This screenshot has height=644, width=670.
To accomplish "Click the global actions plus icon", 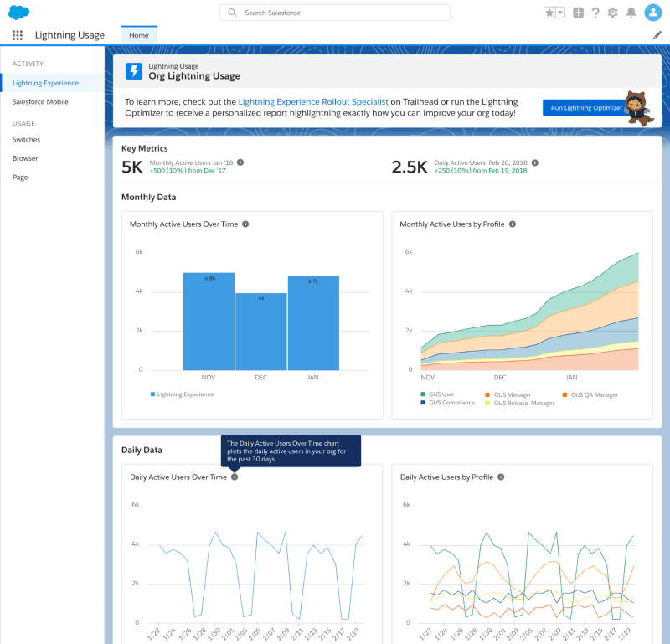I will click(x=578, y=13).
